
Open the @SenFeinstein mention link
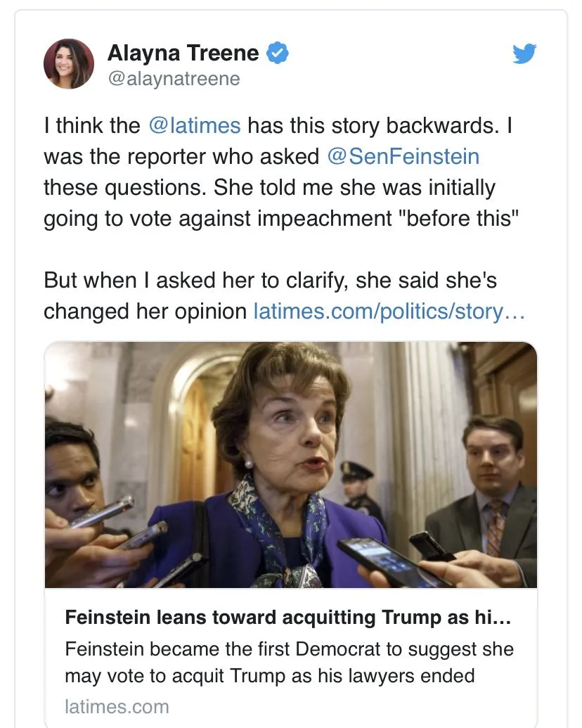tap(403, 156)
